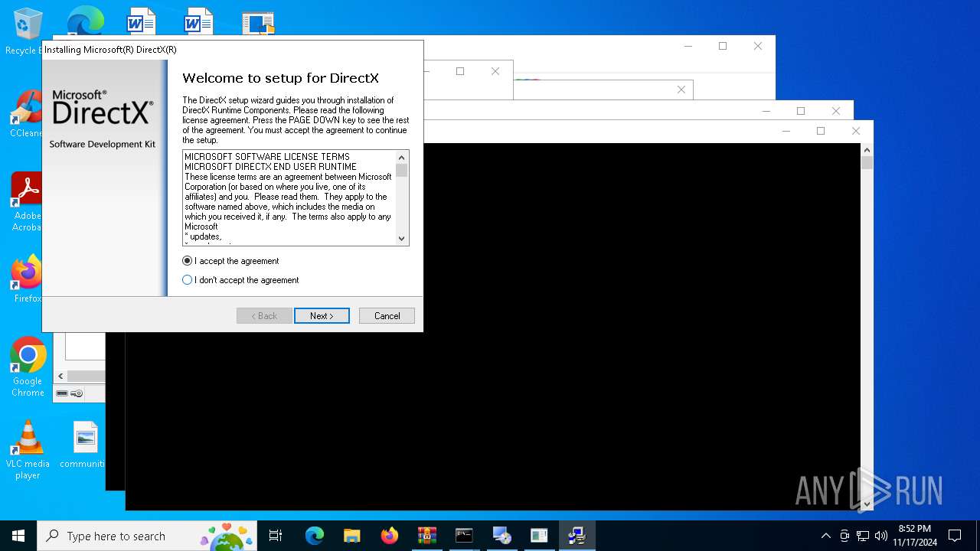980x551 pixels.
Task: Launch Firefox from the desktop shortcut
Action: [x=28, y=279]
